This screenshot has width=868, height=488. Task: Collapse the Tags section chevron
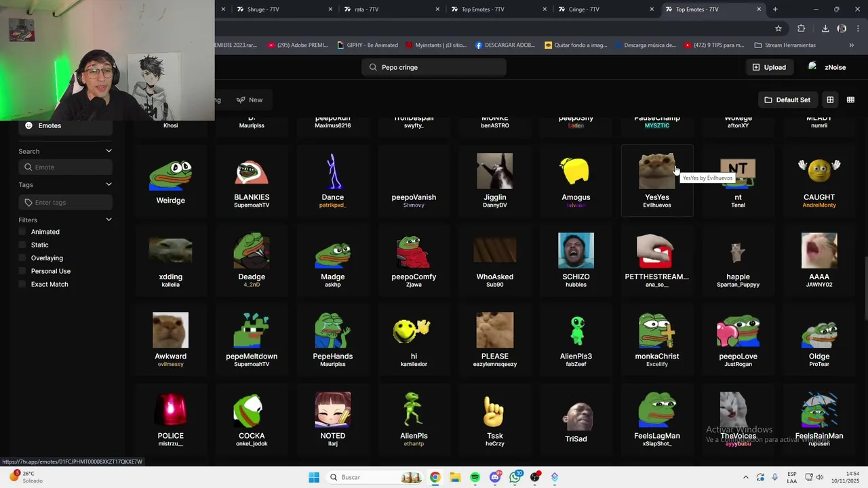[x=108, y=184]
